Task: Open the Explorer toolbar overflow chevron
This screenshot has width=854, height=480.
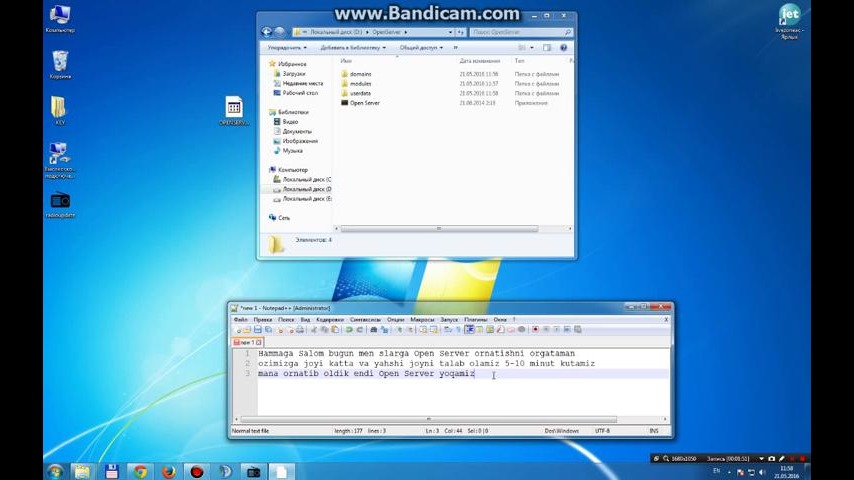Action: click(455, 48)
